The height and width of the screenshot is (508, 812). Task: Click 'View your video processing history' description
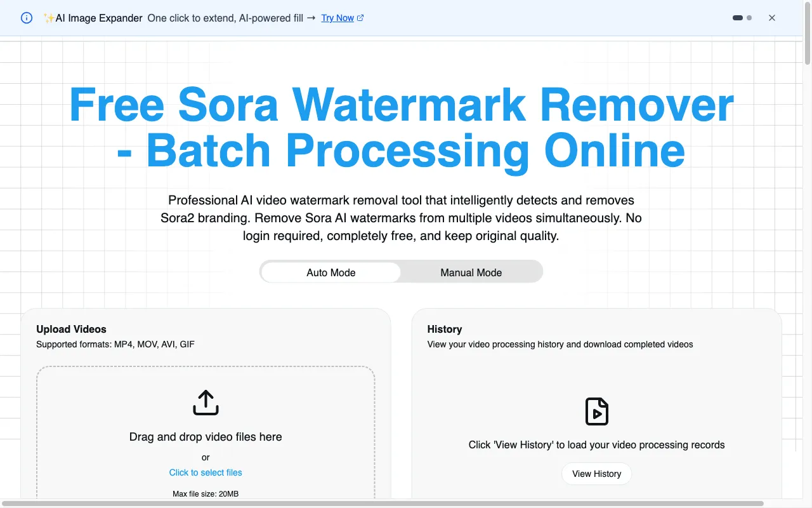[560, 344]
